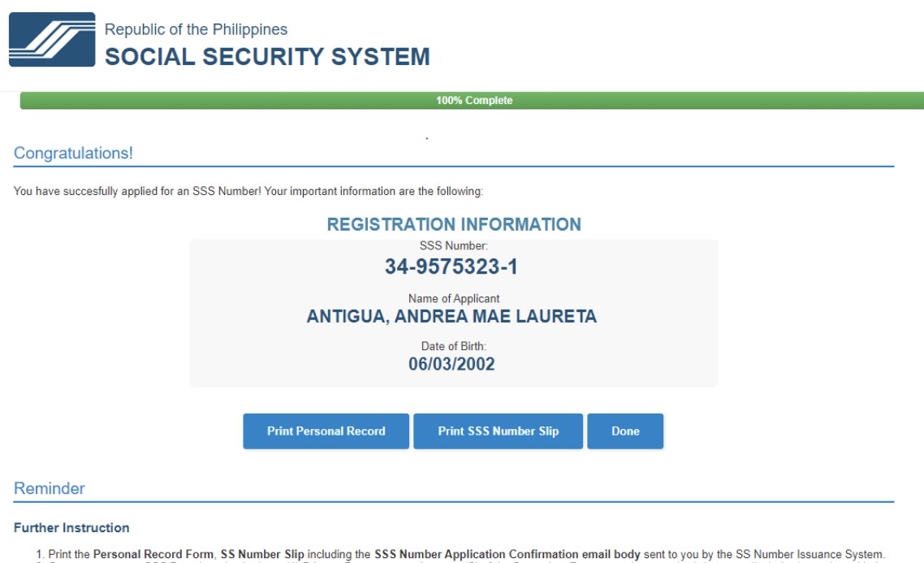The image size is (924, 563).
Task: Hit the Done button
Action: (x=625, y=431)
